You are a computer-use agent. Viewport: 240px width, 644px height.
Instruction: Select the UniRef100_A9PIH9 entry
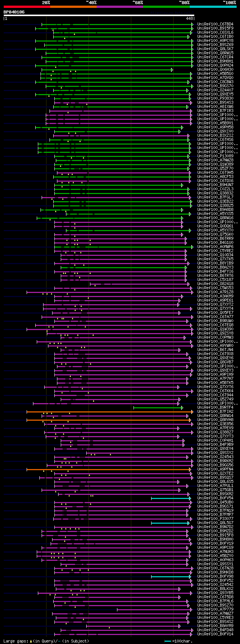click(x=215, y=375)
